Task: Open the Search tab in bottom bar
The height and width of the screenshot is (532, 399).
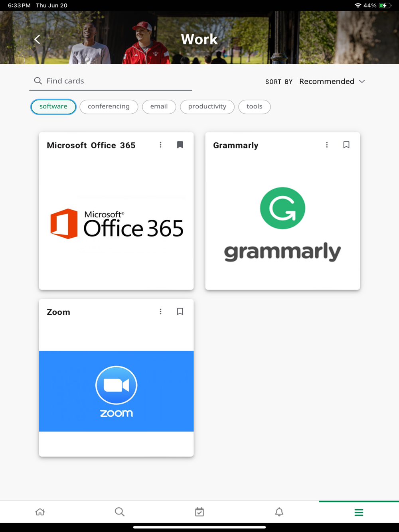Action: coord(120,512)
